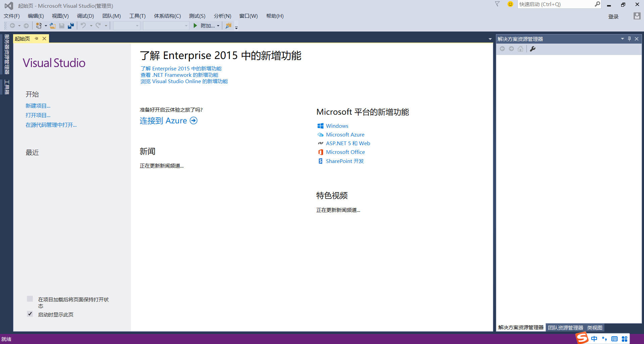644x344 pixels.
Task: Open the 解决方案资源管理器 window position dropdown
Action: pyautogui.click(x=622, y=39)
